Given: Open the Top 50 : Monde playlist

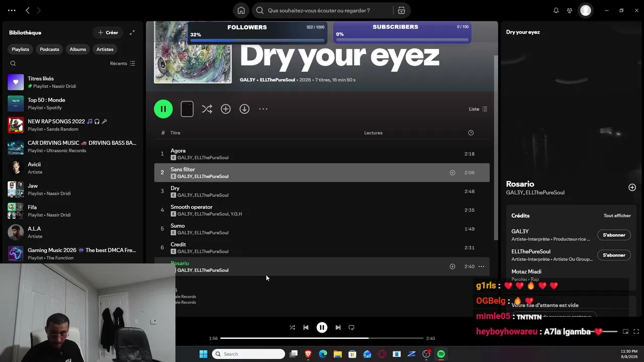Looking at the screenshot, I should pos(72,104).
